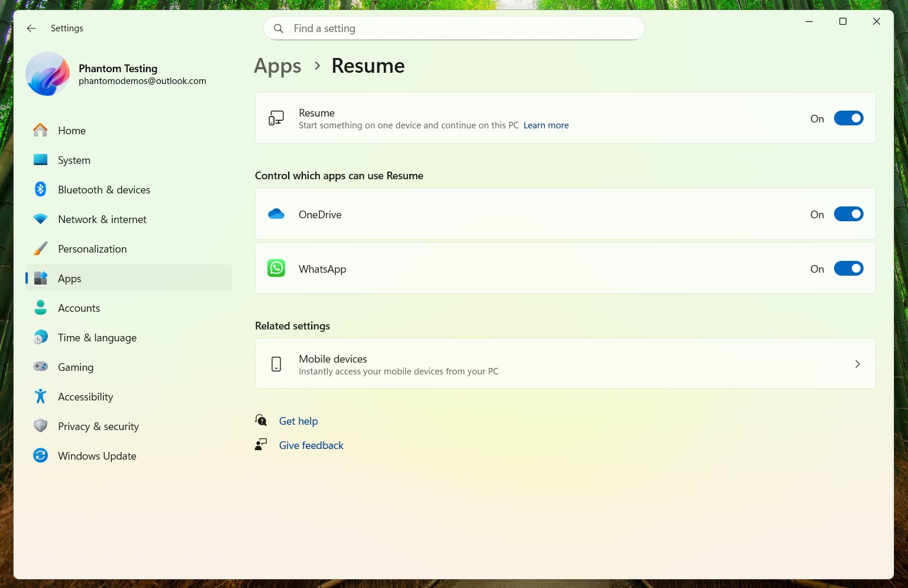The width and height of the screenshot is (908, 588).
Task: Open the Accounts settings section
Action: click(79, 308)
